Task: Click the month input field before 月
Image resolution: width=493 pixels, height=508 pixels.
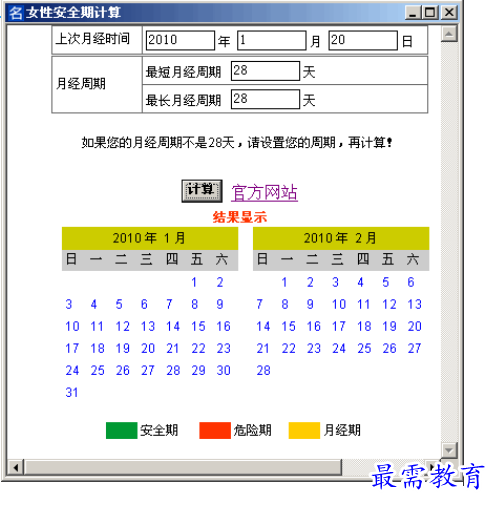Action: coord(272,40)
